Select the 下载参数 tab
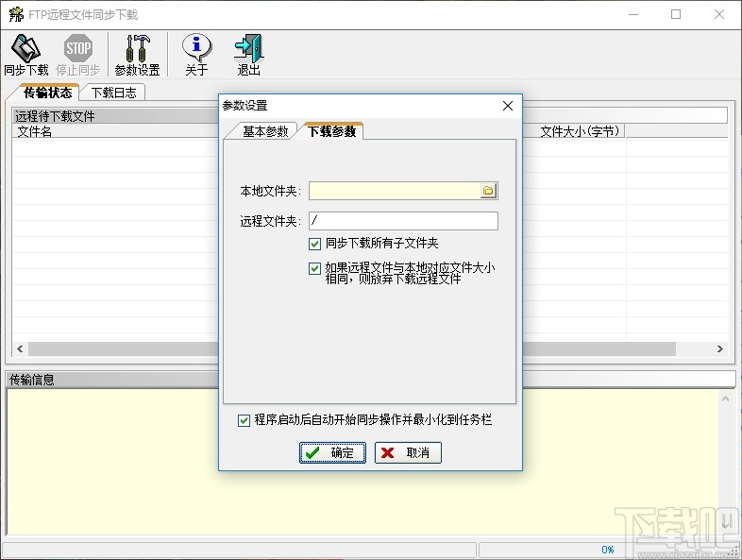Image resolution: width=742 pixels, height=560 pixels. [x=331, y=131]
